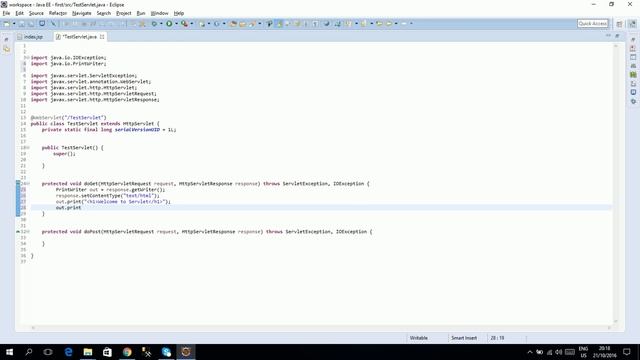Click the Debug bug toolbar icon

[x=154, y=24]
